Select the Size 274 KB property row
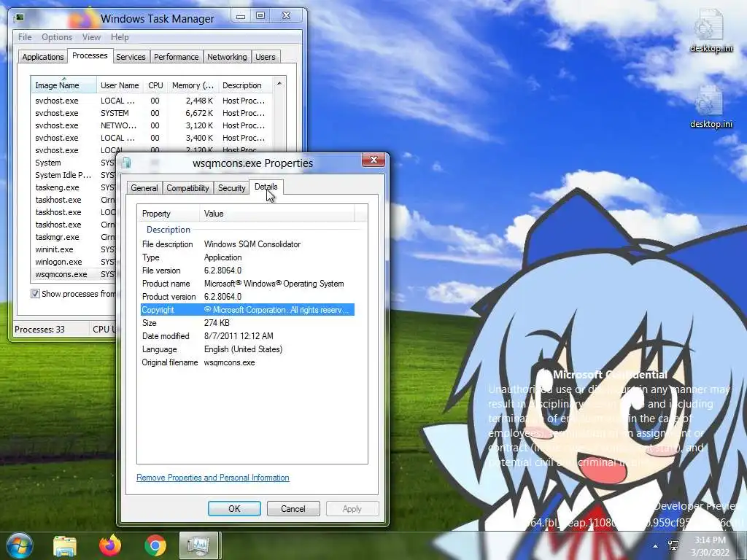 (x=247, y=323)
